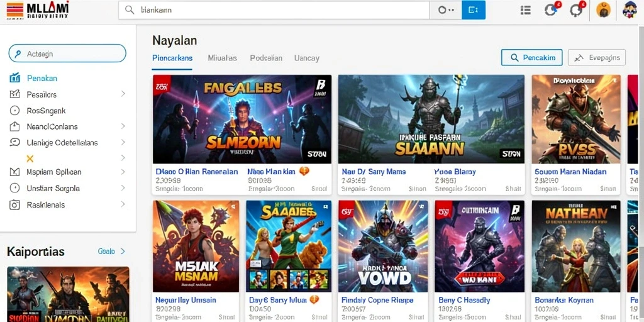Screen dimensions: 644x322
Task: Open the Slaaann armored knight banner
Action: point(431,119)
